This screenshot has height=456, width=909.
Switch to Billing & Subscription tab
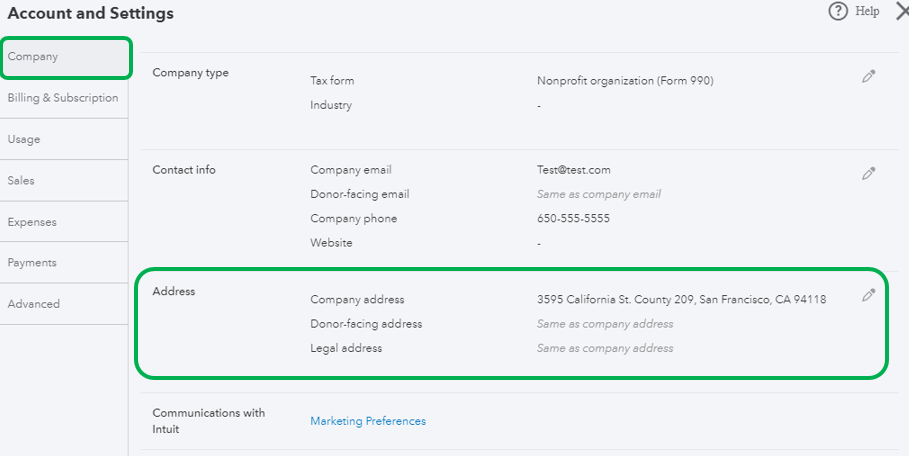pyautogui.click(x=63, y=98)
